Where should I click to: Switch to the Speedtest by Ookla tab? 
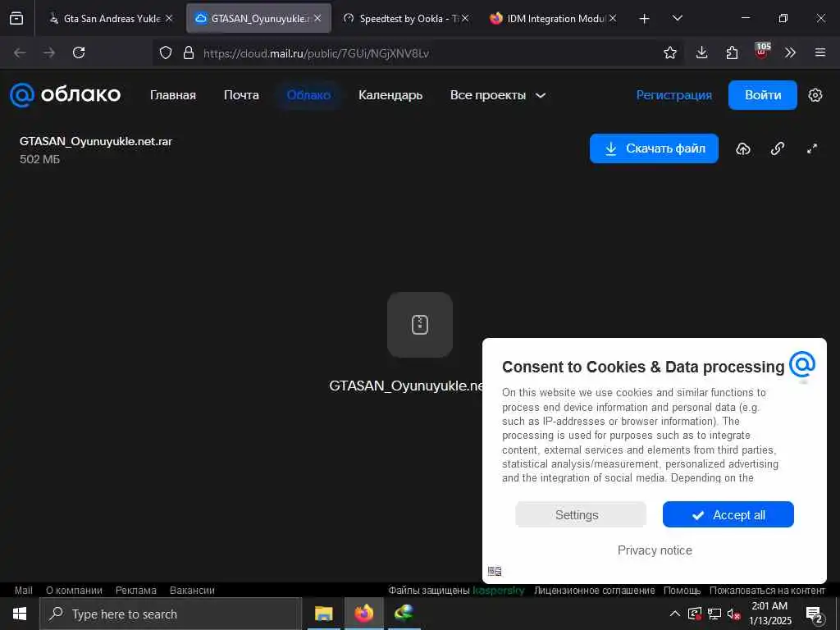pos(405,18)
